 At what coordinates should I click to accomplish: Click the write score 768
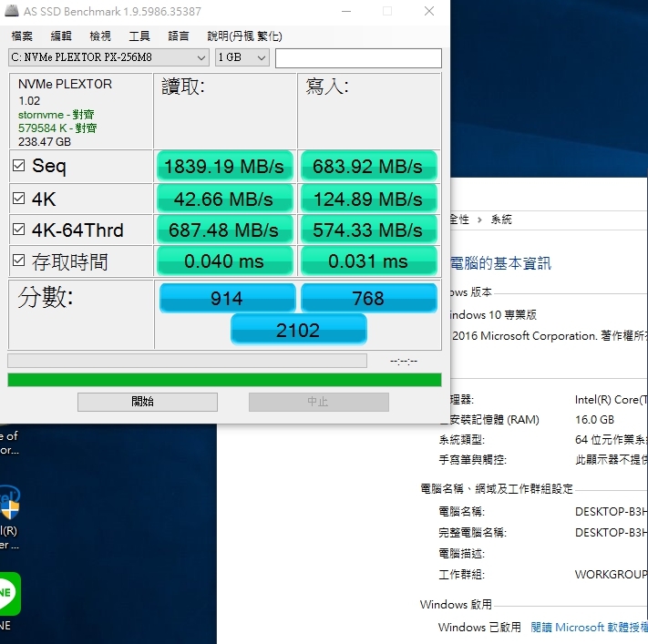368,298
